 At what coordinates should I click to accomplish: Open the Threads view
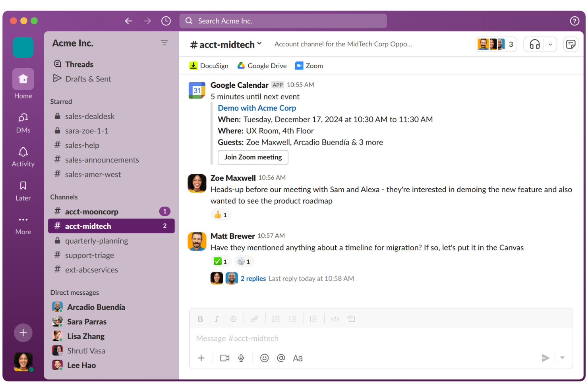(x=79, y=64)
